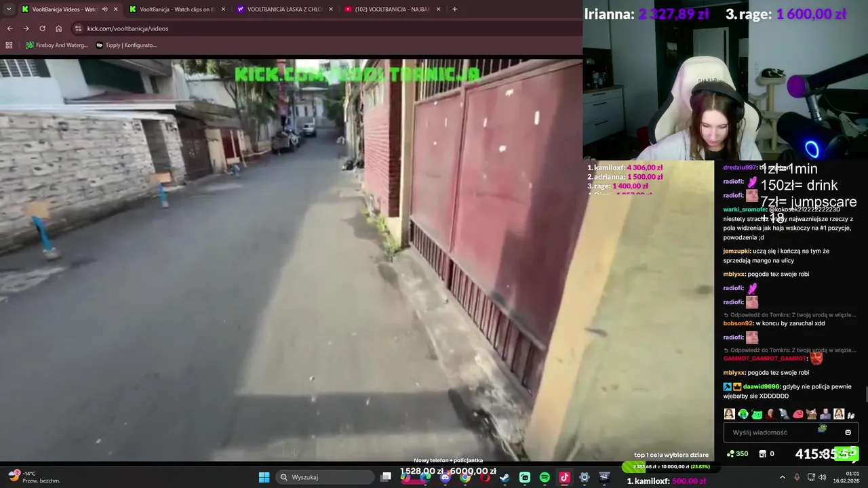Open the emoji picker in chat input
The width and height of the screenshot is (868, 488).
point(848,432)
